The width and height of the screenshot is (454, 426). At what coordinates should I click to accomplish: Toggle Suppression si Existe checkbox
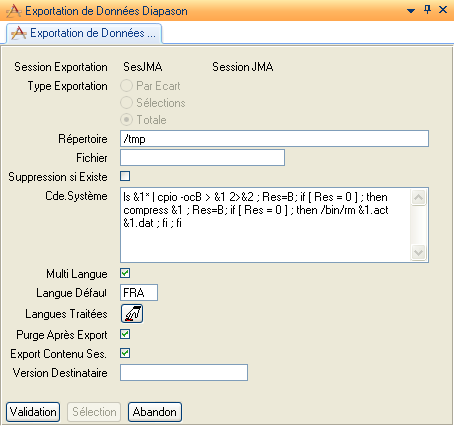125,176
